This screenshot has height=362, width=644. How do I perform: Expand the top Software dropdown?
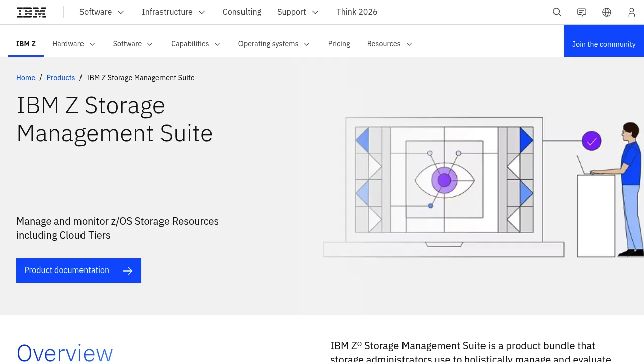click(102, 12)
